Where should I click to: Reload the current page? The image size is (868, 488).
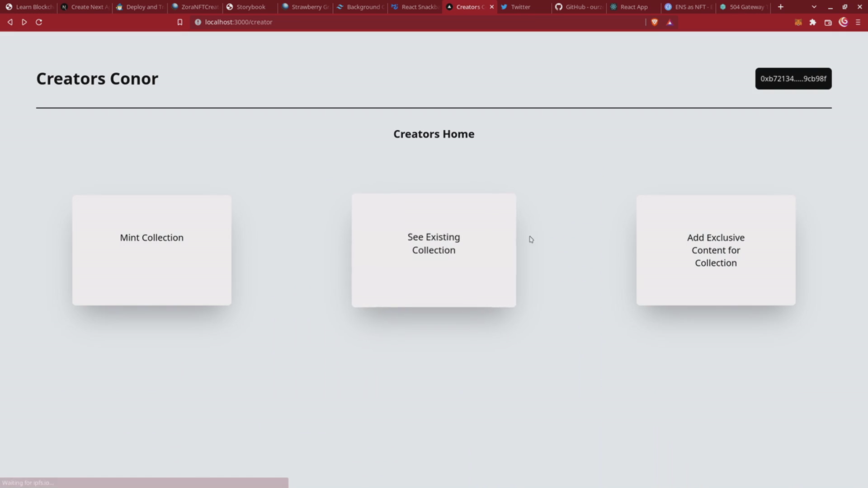point(39,22)
